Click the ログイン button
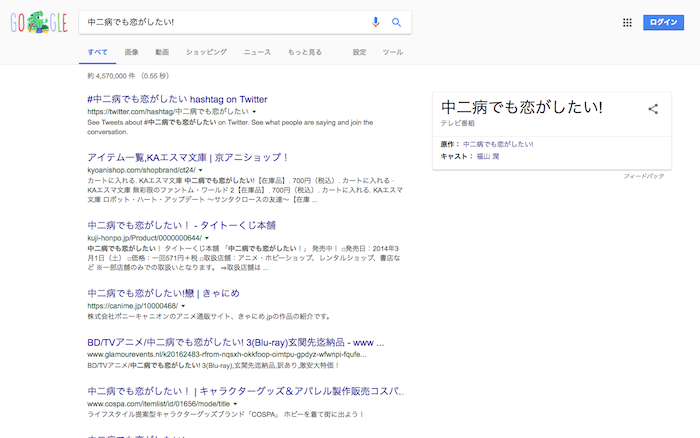This screenshot has width=700, height=438. (663, 22)
